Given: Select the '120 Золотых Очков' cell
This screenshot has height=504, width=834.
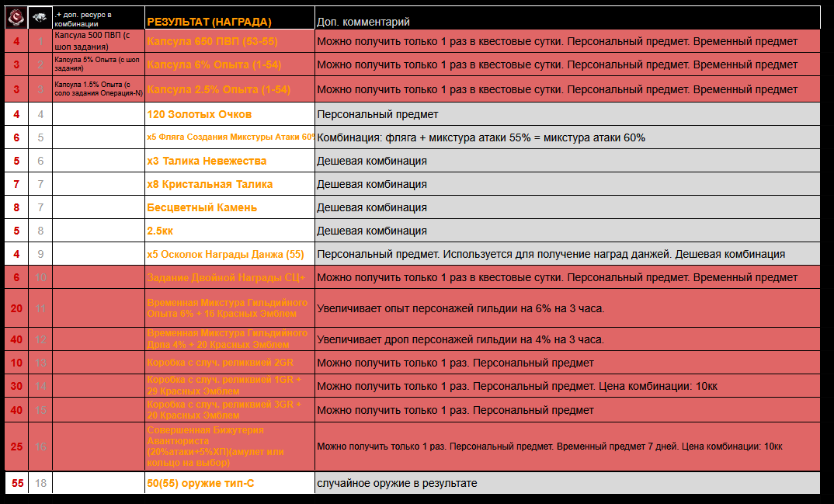Looking at the screenshot, I should click(x=200, y=114).
